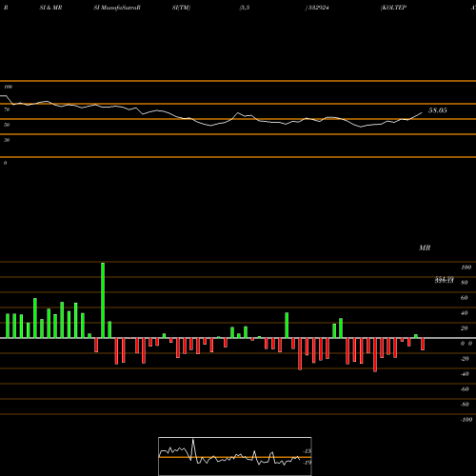The image size is (476, 476).
Task: Click the 80 label on MR axis
Action: (x=465, y=283)
